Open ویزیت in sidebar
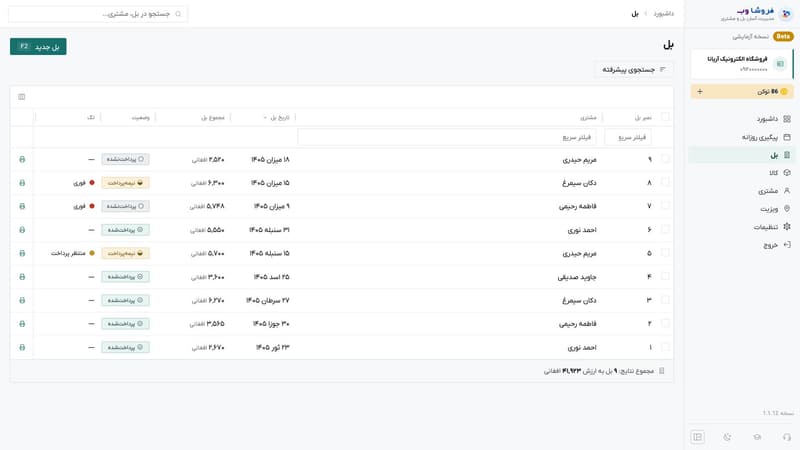 pos(741,209)
